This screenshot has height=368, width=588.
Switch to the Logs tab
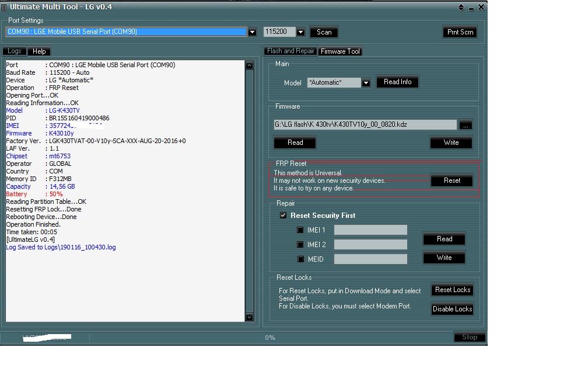(x=15, y=51)
